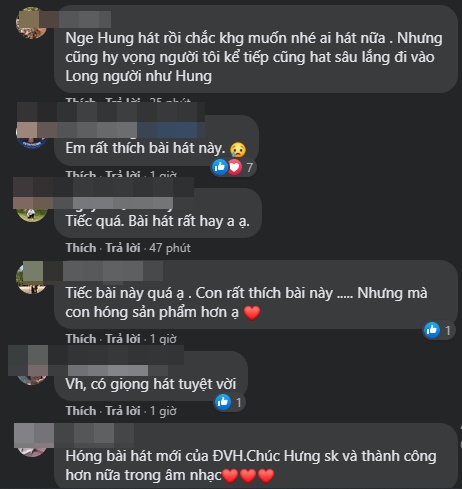Click the heart reaction icon on 'Em rất thích' comment
Viewport: 462px width, 489px height.
click(x=235, y=167)
